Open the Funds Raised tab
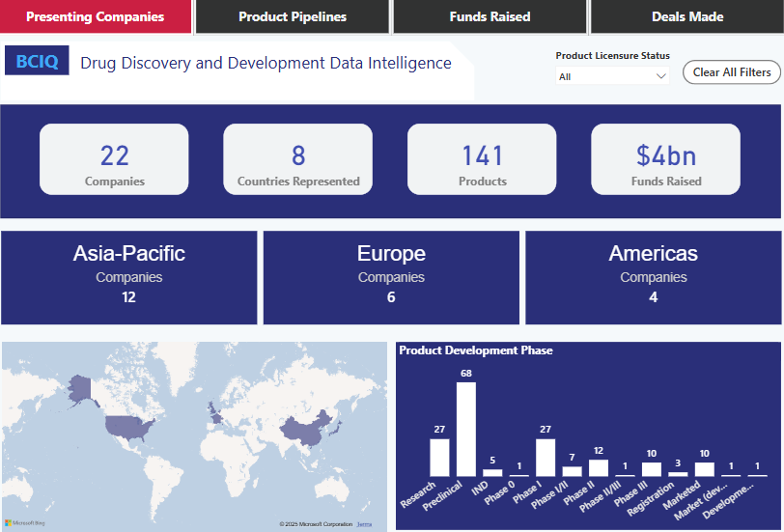The image size is (784, 532). [490, 16]
